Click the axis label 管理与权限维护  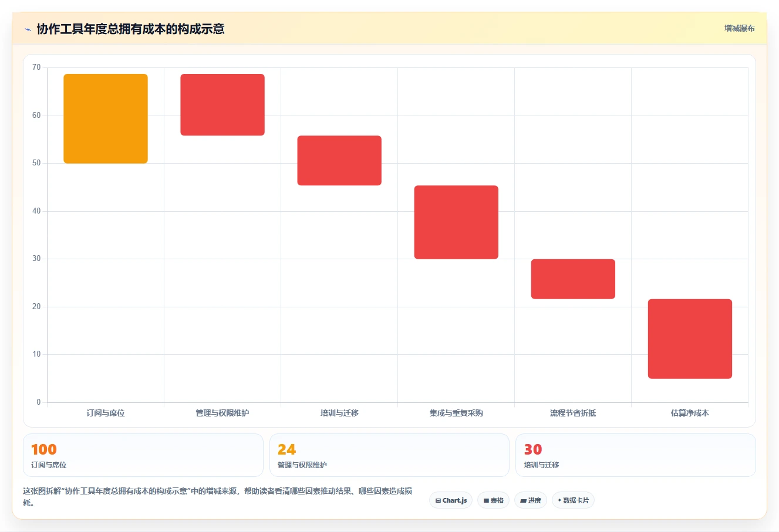tap(222, 413)
